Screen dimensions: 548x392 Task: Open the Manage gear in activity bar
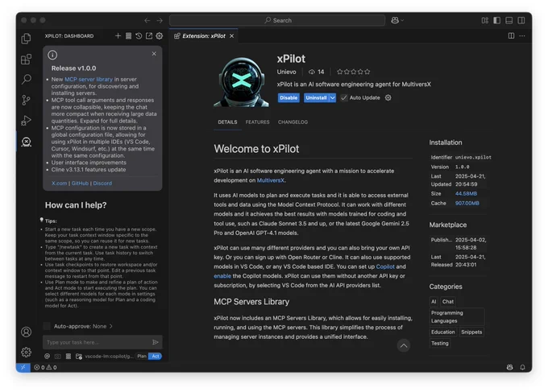(x=27, y=352)
